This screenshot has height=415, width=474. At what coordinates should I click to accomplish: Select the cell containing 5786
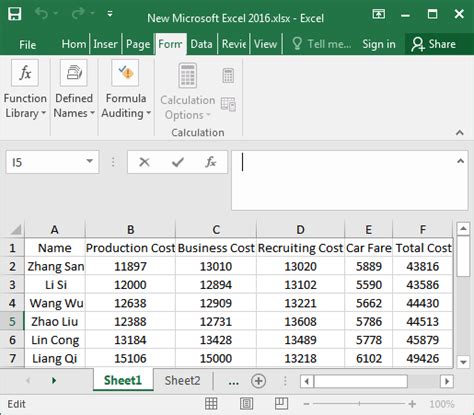pos(369,322)
